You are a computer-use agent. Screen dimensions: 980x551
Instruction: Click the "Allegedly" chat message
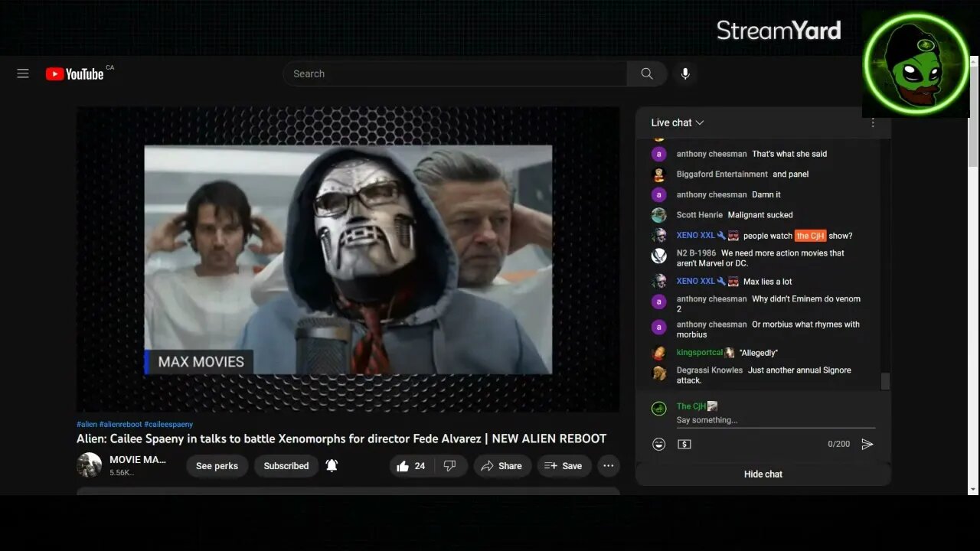(x=758, y=353)
